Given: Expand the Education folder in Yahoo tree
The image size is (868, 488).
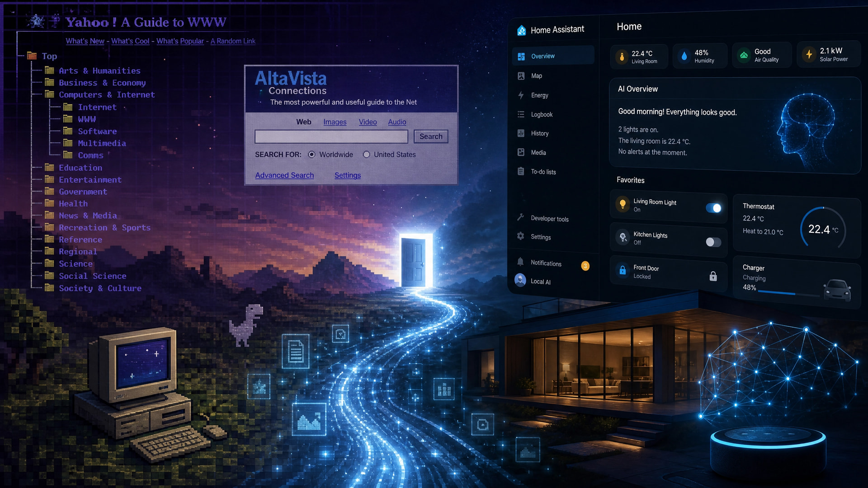Looking at the screenshot, I should (50, 167).
